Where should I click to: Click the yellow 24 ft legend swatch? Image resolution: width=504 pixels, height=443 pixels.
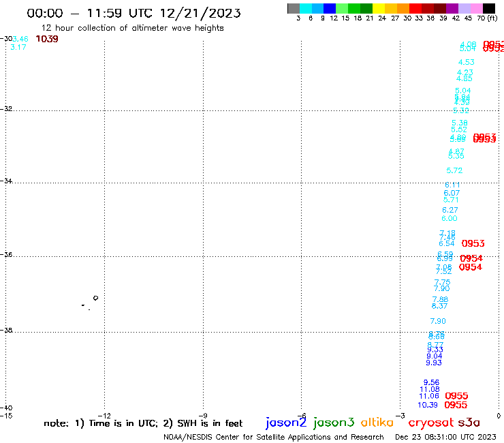(x=379, y=8)
